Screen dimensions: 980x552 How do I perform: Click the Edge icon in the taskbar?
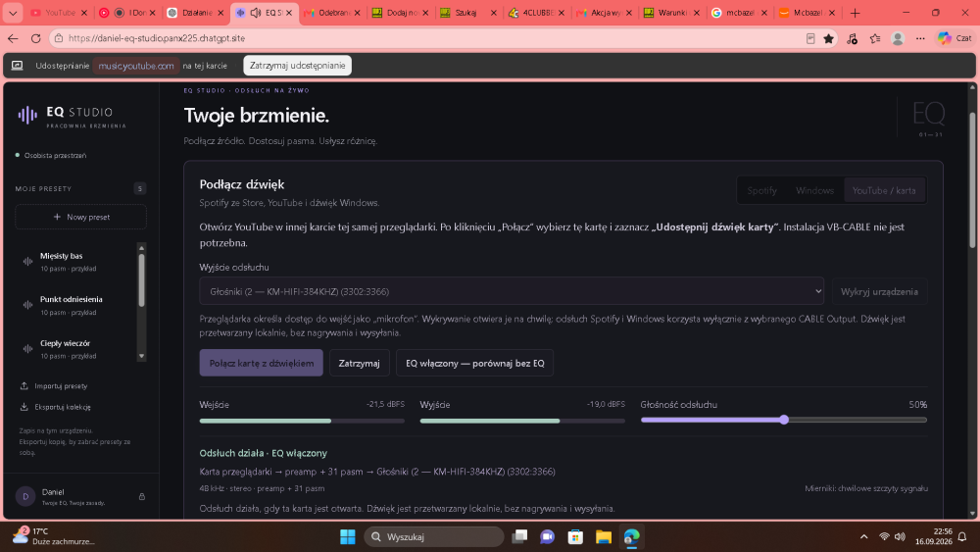(x=631, y=536)
